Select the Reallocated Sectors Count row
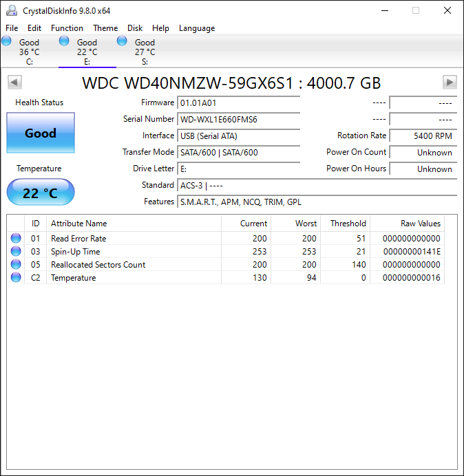This screenshot has width=464, height=476. click(226, 264)
